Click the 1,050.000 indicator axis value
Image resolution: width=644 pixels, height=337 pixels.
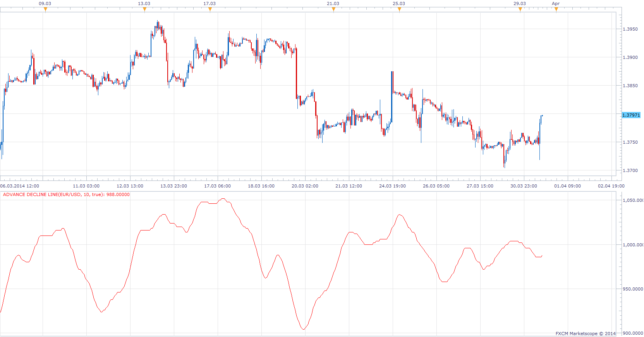point(633,200)
